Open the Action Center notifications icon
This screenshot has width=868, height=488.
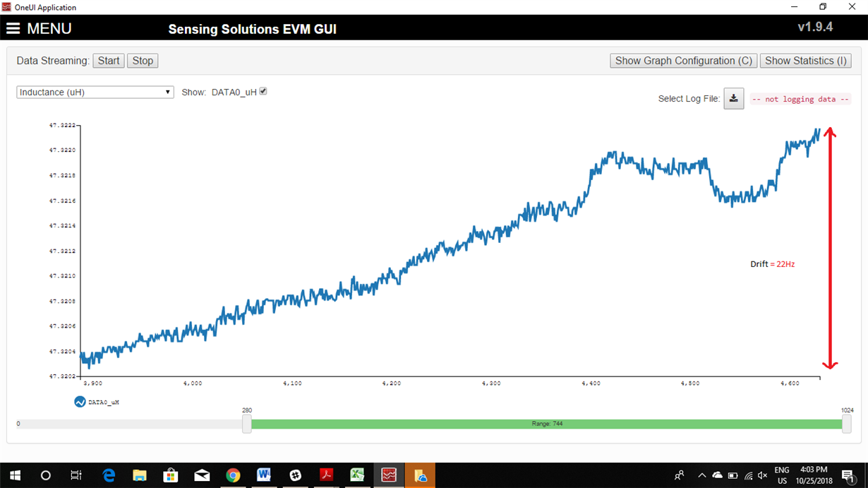849,476
